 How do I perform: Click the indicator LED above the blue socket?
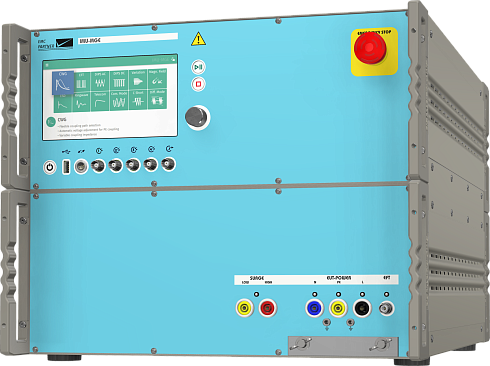point(314,294)
